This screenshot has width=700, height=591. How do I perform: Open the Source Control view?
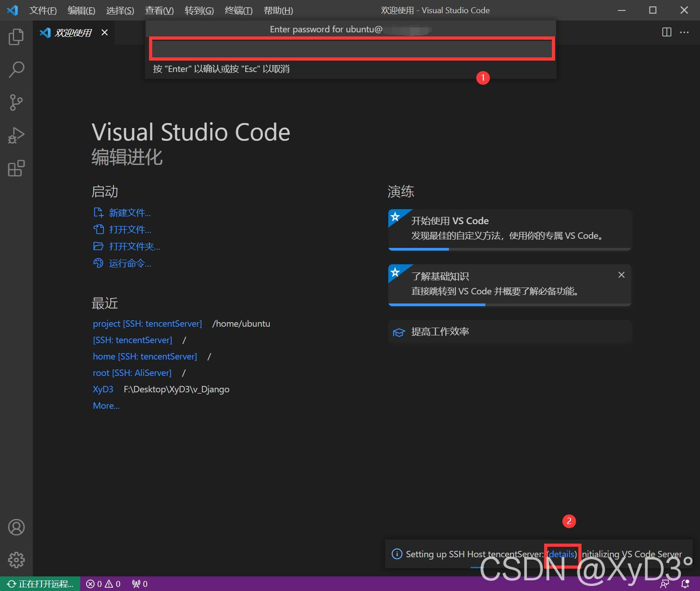pyautogui.click(x=16, y=103)
